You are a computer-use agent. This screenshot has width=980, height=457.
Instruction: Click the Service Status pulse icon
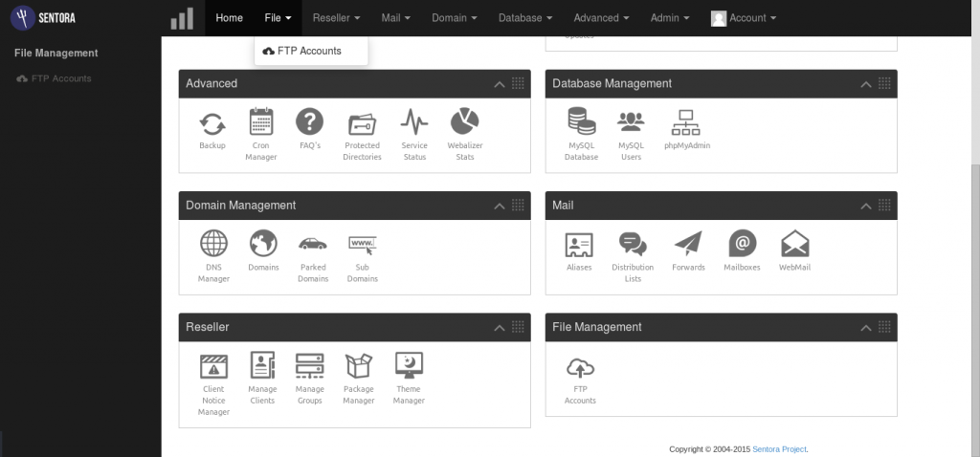[x=414, y=123]
